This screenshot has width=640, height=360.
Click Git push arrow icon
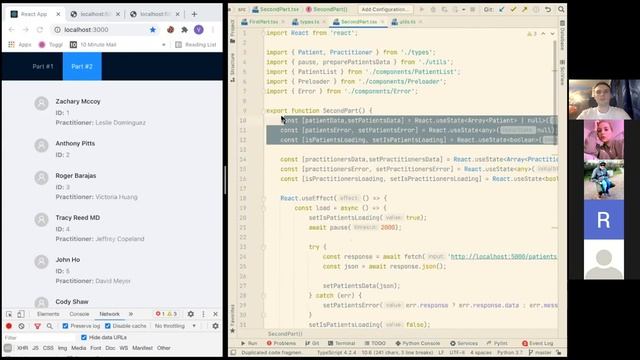pos(524,9)
